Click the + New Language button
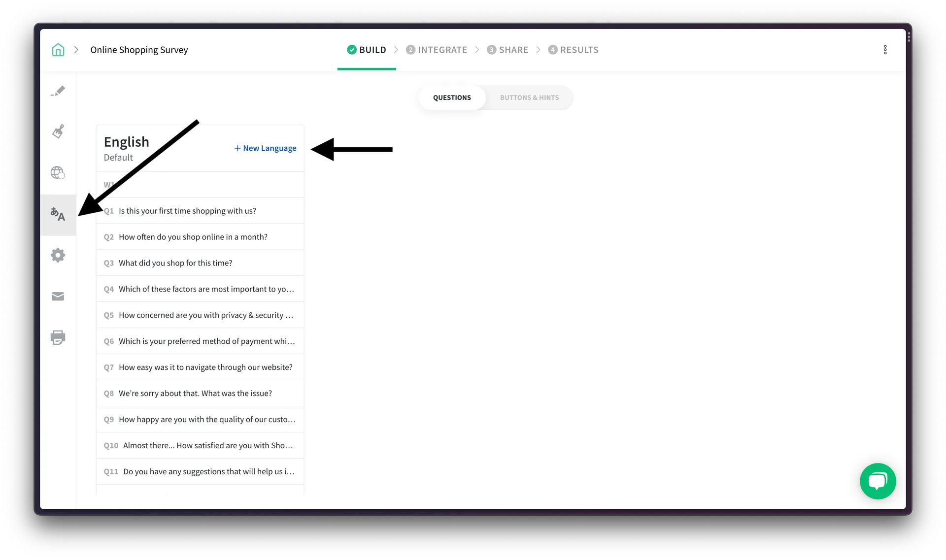The height and width of the screenshot is (560, 946). (265, 147)
